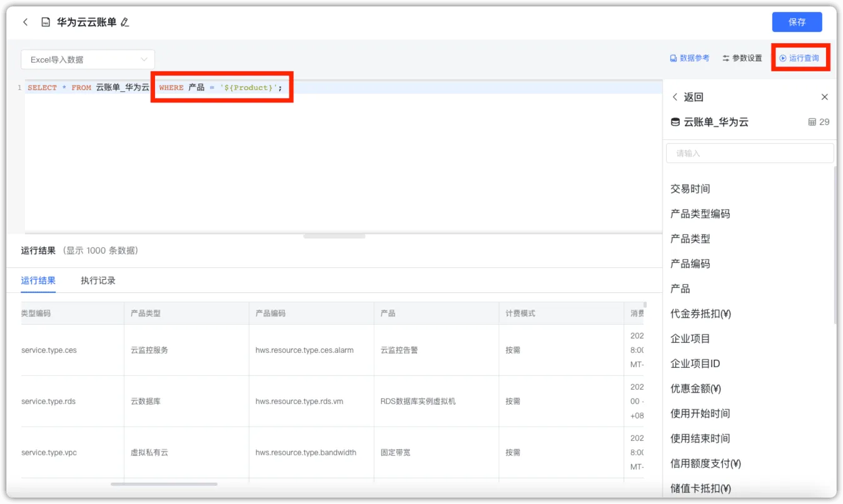The width and height of the screenshot is (843, 504).
Task: Run the query with 运行查询
Action: coord(799,58)
